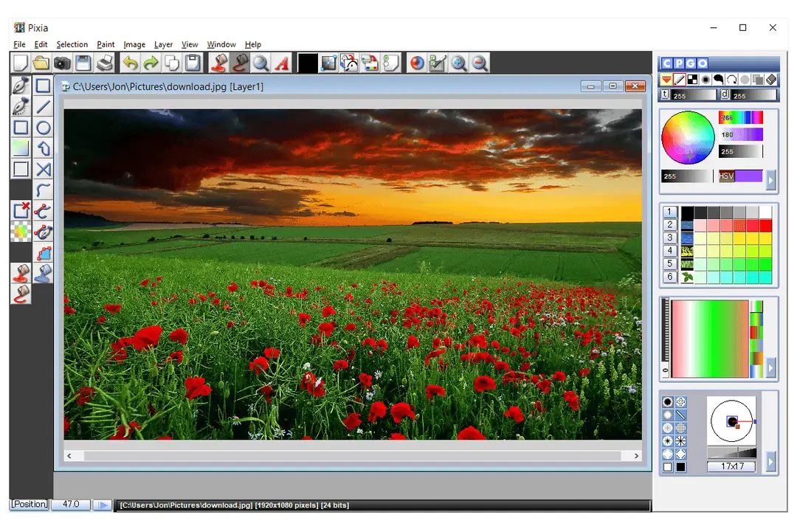
Task: Click the image resize icon in toolbar
Action: coord(329,63)
